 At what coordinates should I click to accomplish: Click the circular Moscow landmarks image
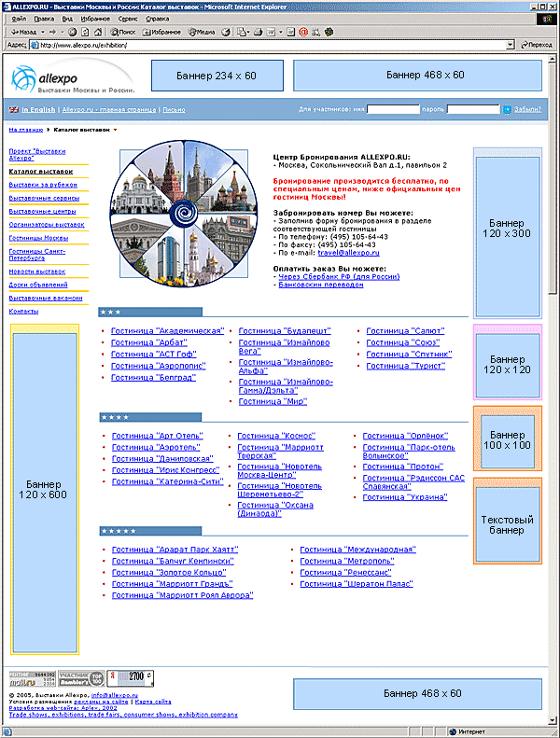pos(184,214)
